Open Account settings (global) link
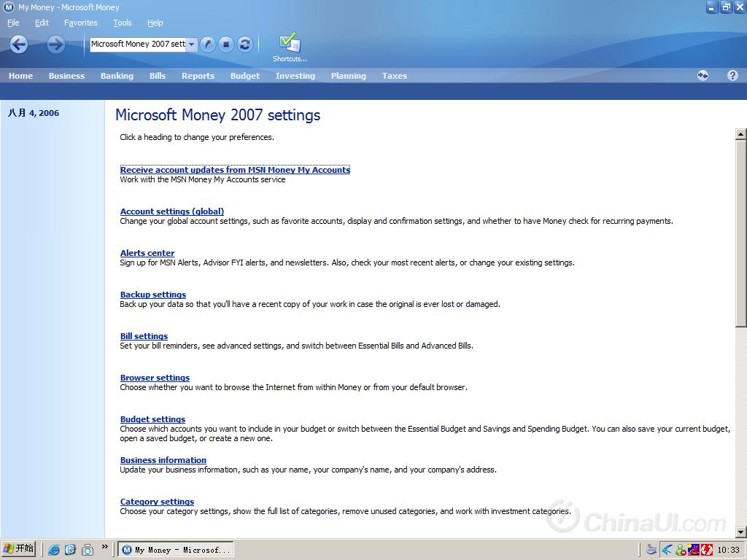The image size is (747, 560). pos(172,211)
